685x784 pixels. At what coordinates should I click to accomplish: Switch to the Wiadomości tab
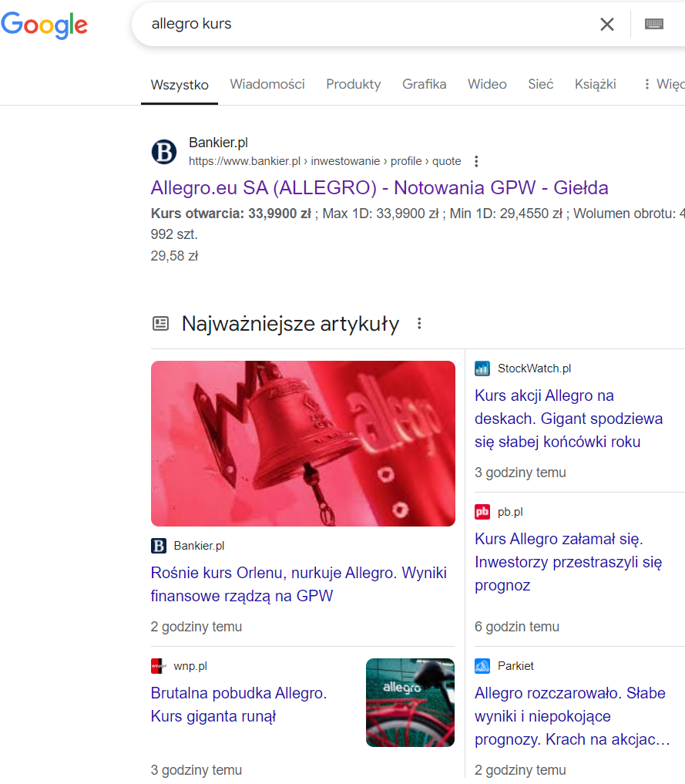coord(267,84)
